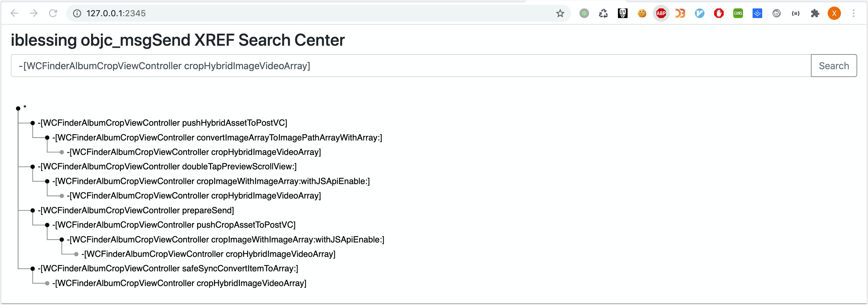This screenshot has width=868, height=305.
Task: Click the Weibo extension icon
Action: click(x=776, y=14)
